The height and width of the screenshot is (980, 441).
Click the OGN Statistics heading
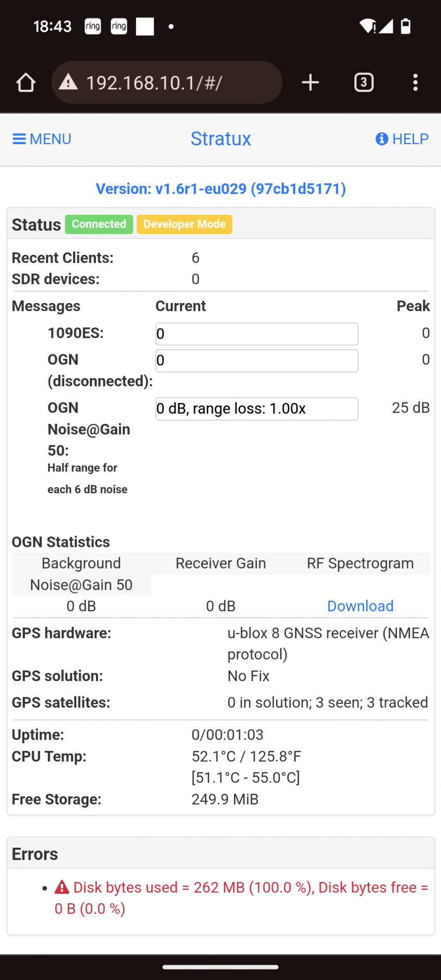click(61, 542)
